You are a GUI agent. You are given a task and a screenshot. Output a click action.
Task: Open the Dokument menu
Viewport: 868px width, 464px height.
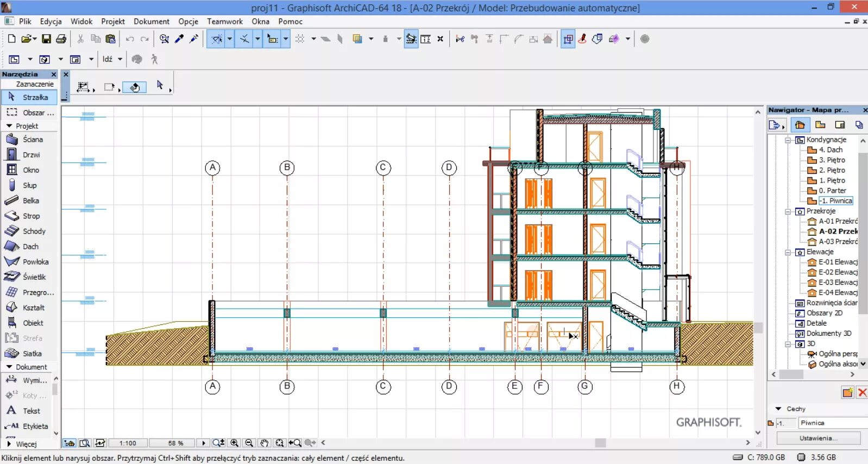(152, 22)
